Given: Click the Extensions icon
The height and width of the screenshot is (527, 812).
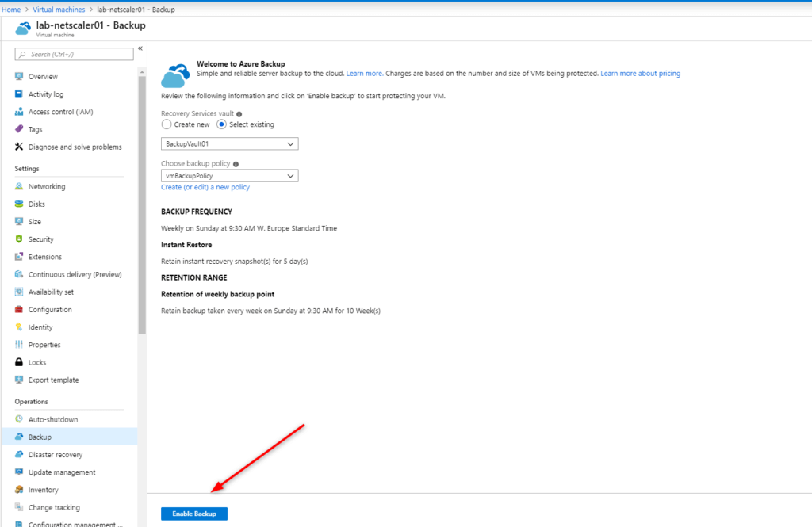Looking at the screenshot, I should [19, 256].
